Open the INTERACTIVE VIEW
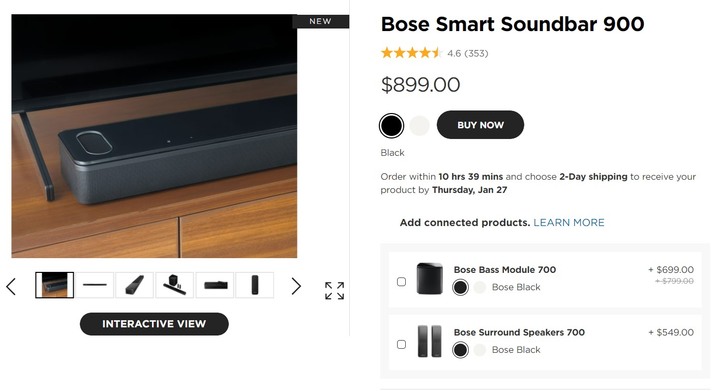720x391 pixels. [x=154, y=324]
